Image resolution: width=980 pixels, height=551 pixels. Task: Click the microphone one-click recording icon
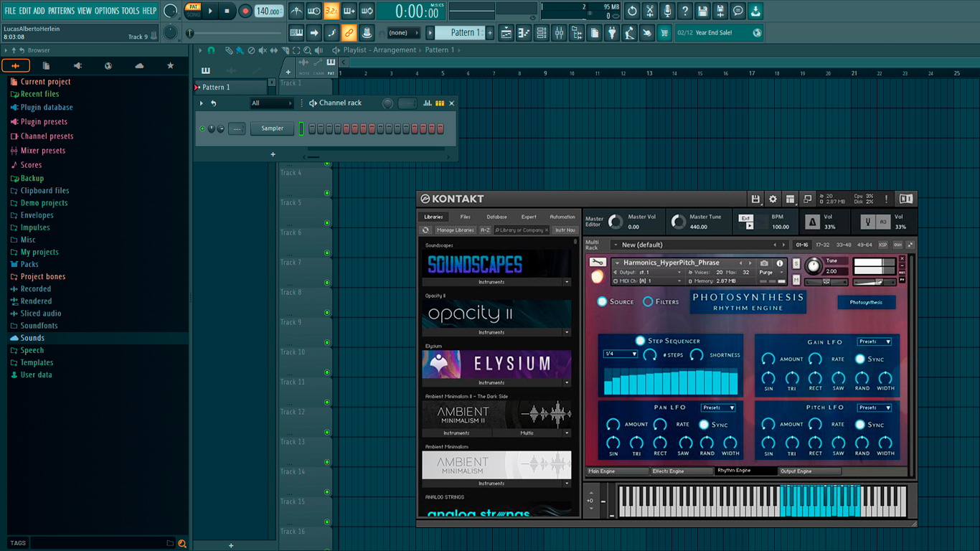tap(667, 11)
